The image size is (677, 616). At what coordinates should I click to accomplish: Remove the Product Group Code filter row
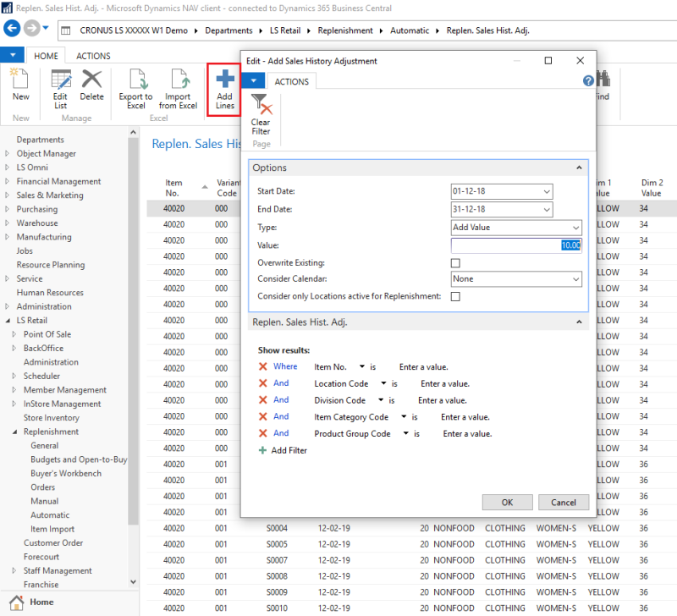(x=262, y=433)
